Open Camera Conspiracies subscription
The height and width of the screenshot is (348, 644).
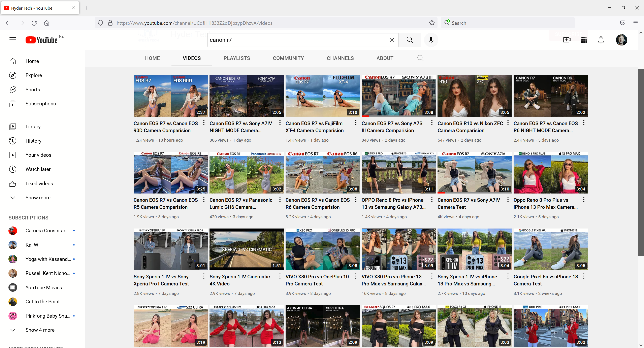point(41,231)
